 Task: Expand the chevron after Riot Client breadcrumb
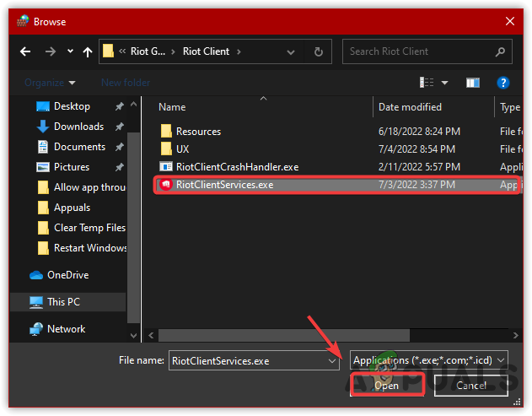click(x=239, y=51)
